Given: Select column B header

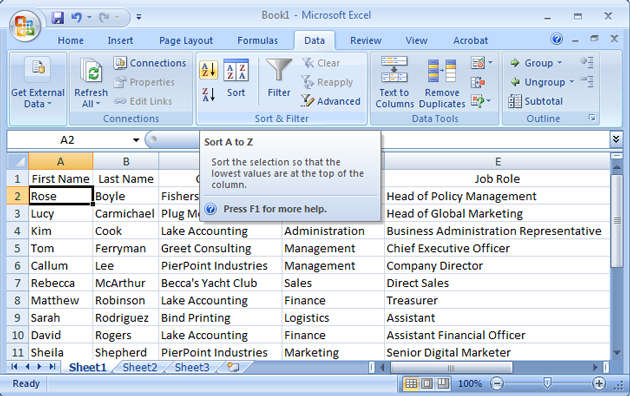Looking at the screenshot, I should 126,161.
